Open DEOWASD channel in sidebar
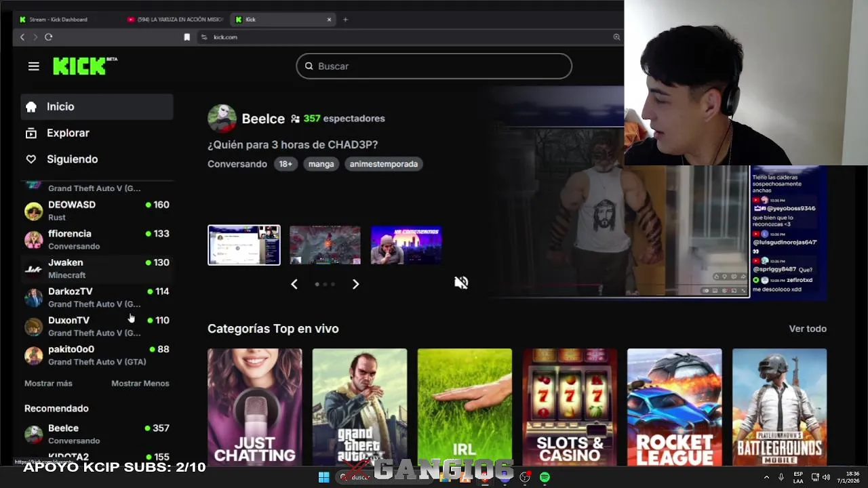 97,211
